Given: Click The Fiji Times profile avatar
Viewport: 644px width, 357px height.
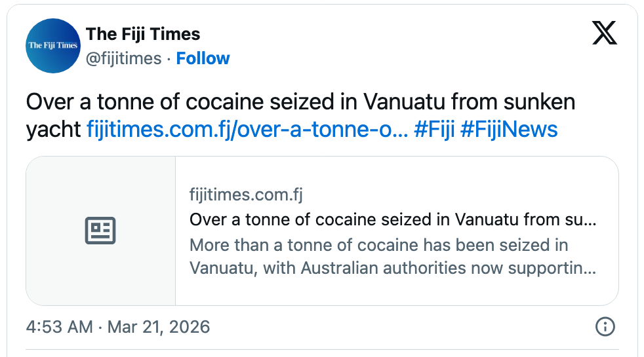Looking at the screenshot, I should pos(53,45).
